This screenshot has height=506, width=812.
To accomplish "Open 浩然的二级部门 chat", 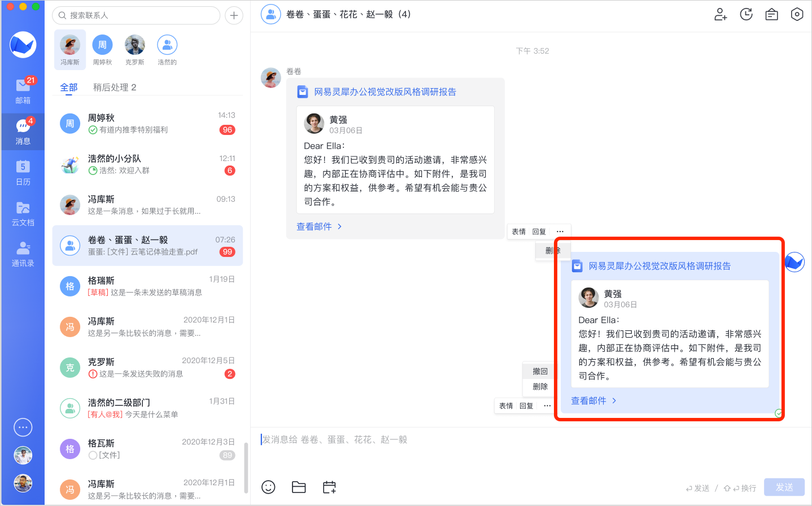I will coord(147,408).
